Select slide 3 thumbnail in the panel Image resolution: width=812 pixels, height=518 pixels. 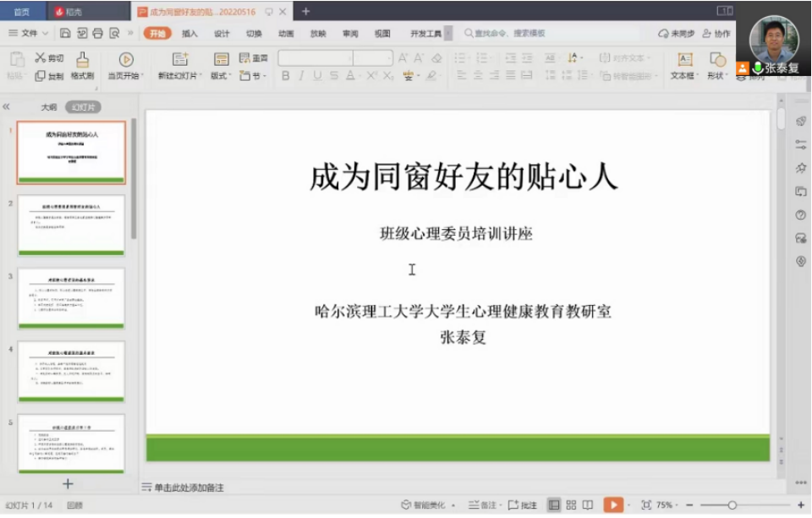pos(71,298)
